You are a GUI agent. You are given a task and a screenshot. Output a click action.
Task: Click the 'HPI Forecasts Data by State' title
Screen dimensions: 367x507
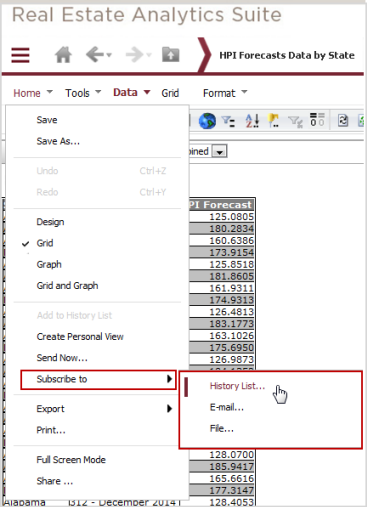(287, 55)
